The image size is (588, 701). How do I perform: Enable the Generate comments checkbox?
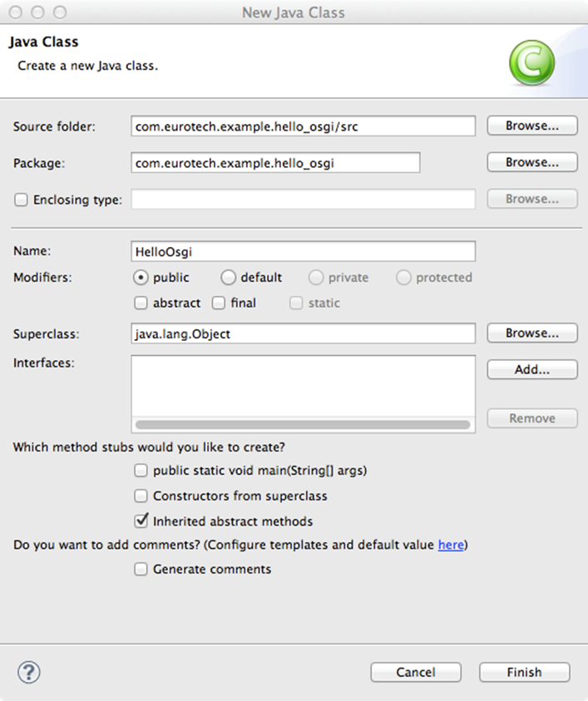click(x=141, y=569)
